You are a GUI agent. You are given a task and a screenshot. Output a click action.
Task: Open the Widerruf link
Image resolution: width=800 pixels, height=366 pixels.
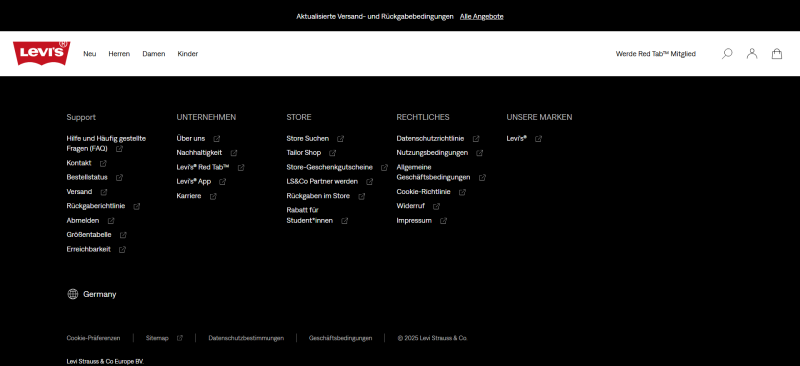tap(410, 206)
